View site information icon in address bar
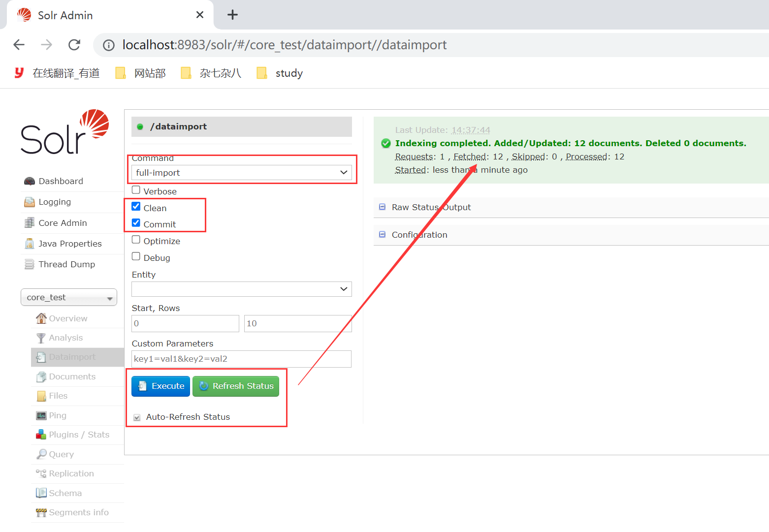 click(109, 45)
